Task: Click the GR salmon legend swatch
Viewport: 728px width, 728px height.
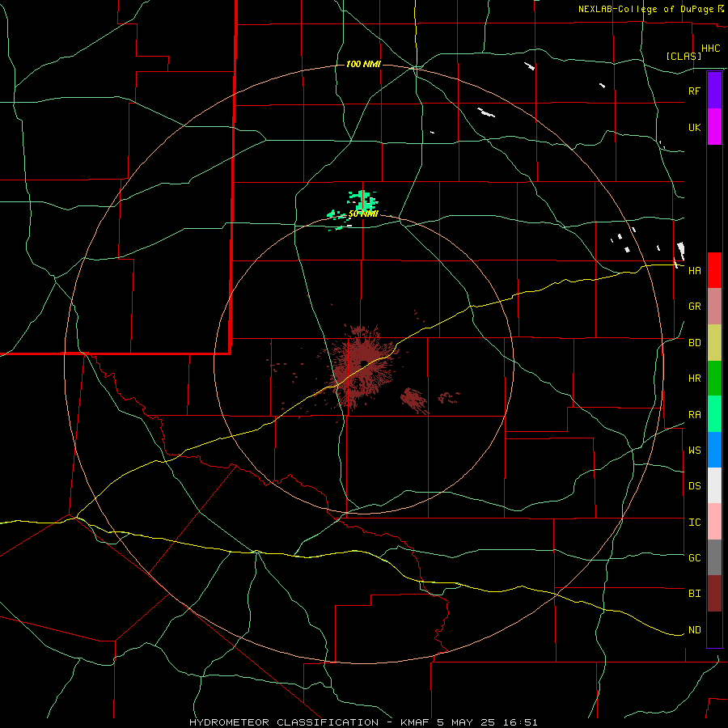Action: coord(714,307)
